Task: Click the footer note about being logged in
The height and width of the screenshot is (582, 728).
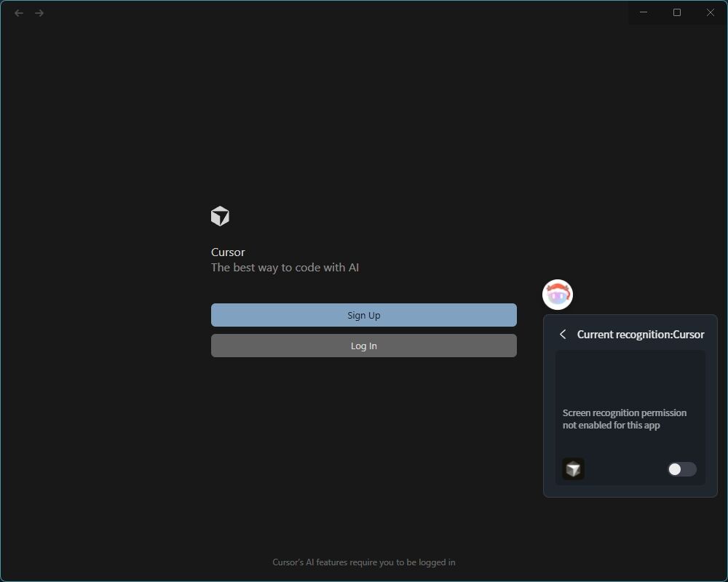Action: (364, 562)
